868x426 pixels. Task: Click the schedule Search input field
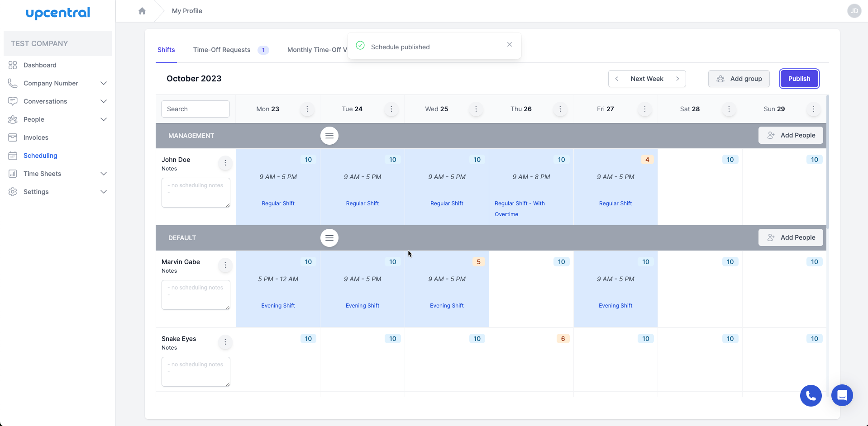tap(196, 109)
